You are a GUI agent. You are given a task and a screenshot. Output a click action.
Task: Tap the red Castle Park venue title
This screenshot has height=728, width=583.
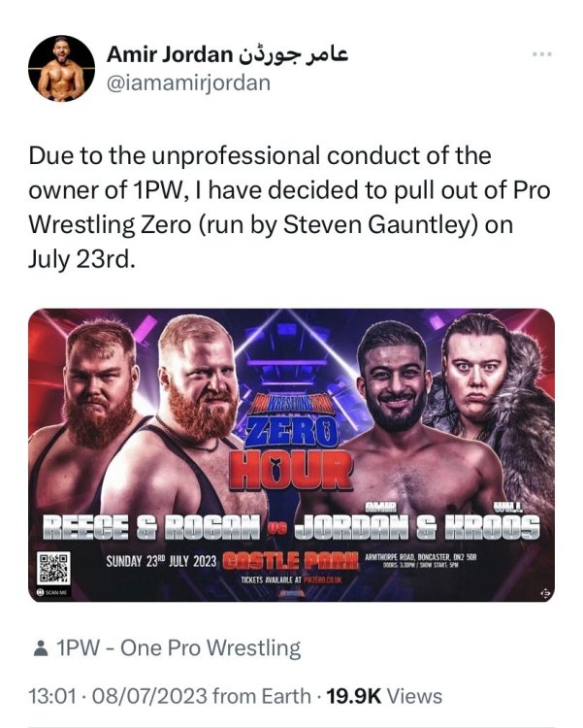[x=291, y=561]
